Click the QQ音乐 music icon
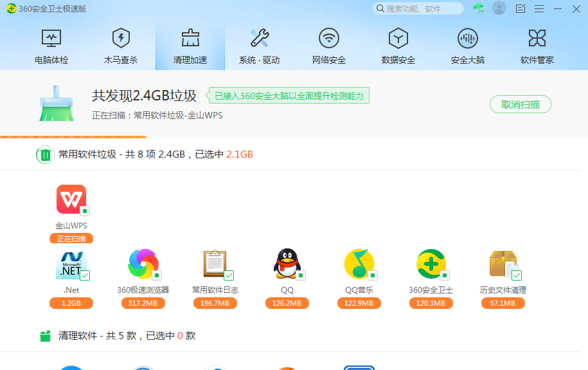 359,264
